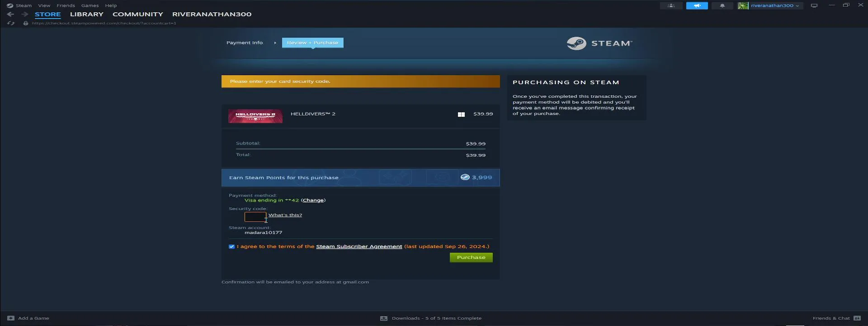The image size is (868, 326).
Task: Click the Steam logo on checkout page
Action: pyautogui.click(x=599, y=43)
